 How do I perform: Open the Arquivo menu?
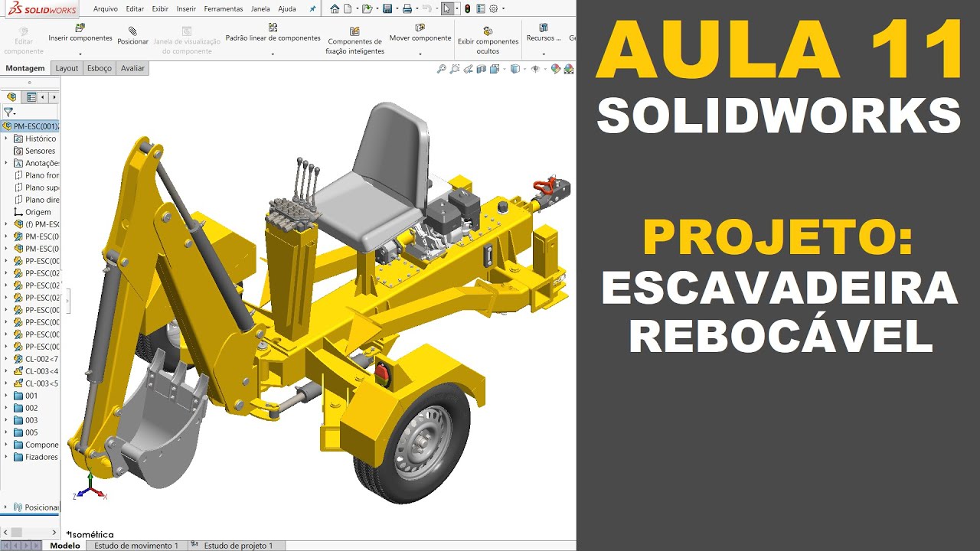pos(105,9)
